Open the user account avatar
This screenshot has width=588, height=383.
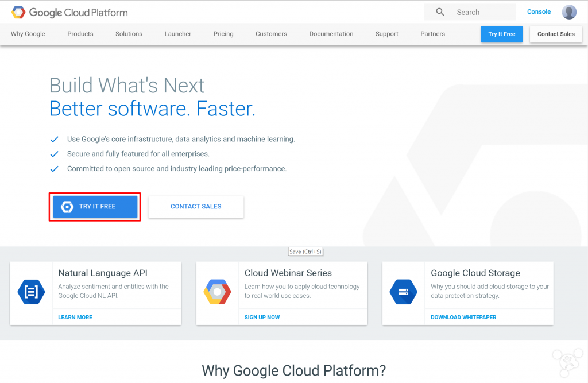point(569,12)
